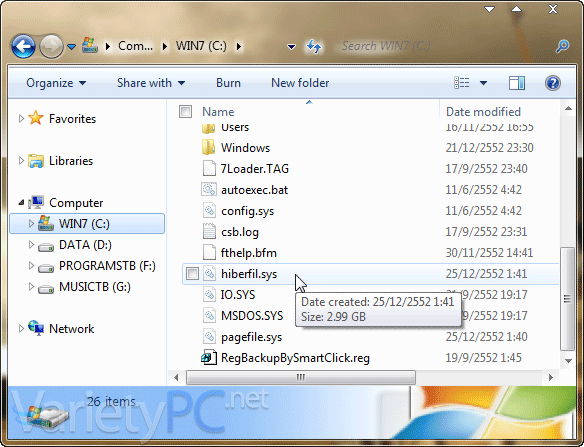Screen dimensions: 584x447
Task: Select the pagefile.sys file name
Action: 251,337
